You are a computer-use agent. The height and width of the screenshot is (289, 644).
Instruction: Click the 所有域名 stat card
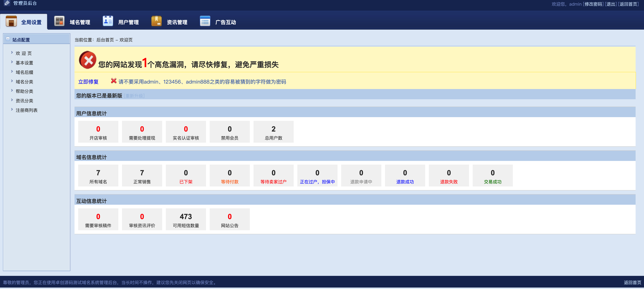98,176
